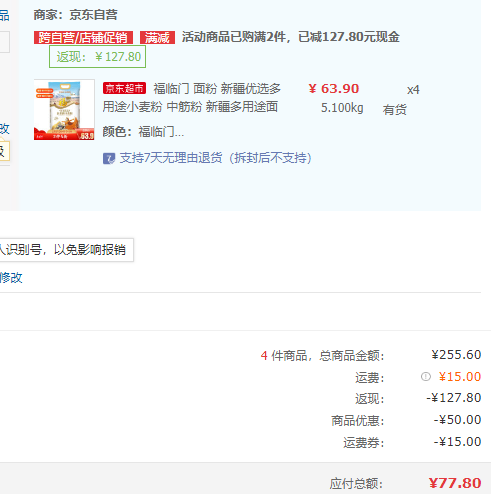Open the 福临门 面粉 product title link
Image resolution: width=491 pixels, height=494 pixels.
[192, 98]
